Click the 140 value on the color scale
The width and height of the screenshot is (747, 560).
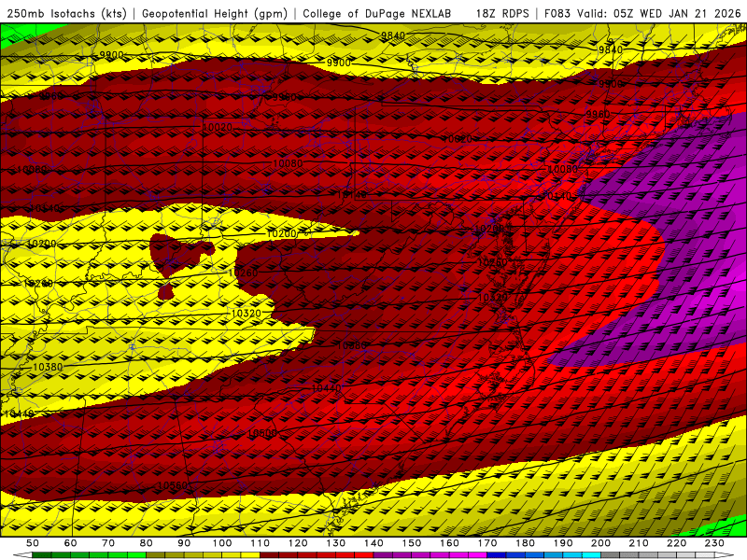[373, 543]
